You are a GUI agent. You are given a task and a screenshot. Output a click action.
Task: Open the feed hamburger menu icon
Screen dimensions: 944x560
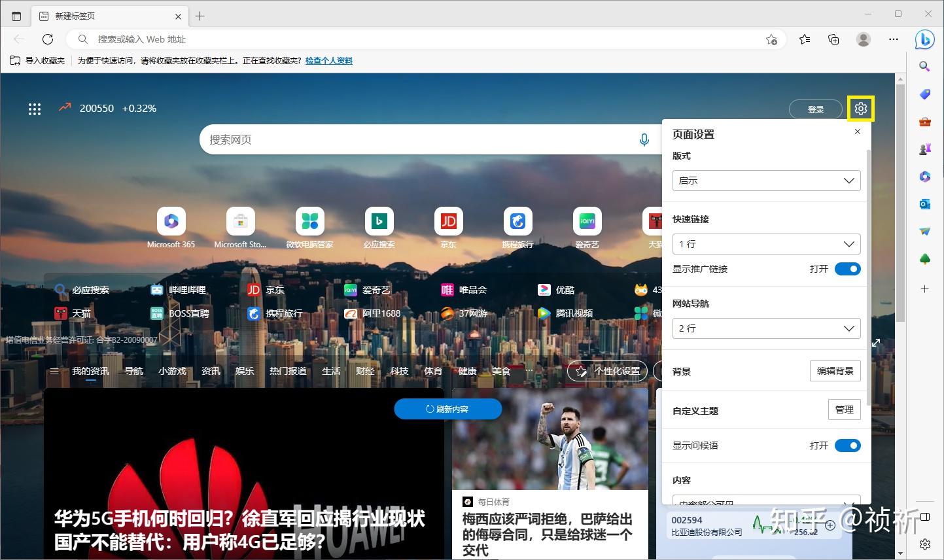pos(54,371)
